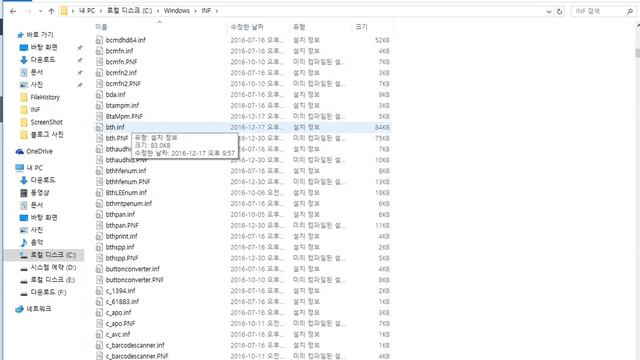The width and height of the screenshot is (640, 360).
Task: Select the bcmfn.PNF file icon
Action: [99, 62]
